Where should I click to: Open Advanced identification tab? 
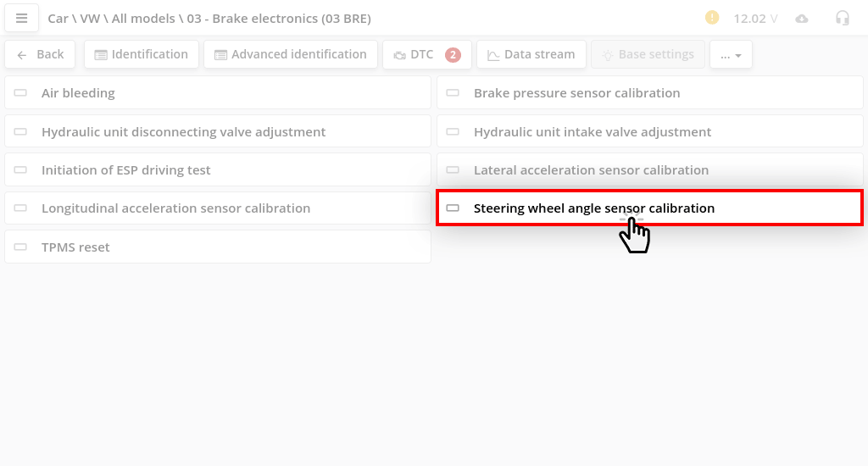(x=291, y=54)
